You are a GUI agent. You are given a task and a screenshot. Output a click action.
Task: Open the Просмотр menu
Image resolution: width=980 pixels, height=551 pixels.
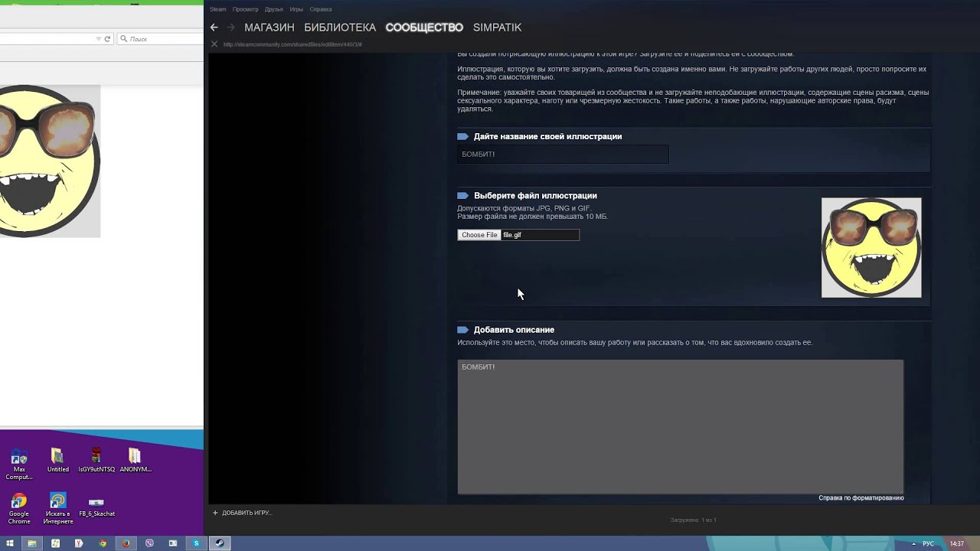pyautogui.click(x=245, y=9)
